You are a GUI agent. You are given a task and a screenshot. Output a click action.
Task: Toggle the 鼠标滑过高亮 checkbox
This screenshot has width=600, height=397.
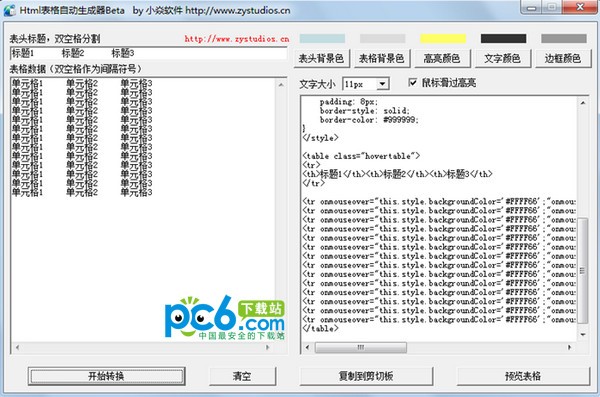[x=412, y=82]
